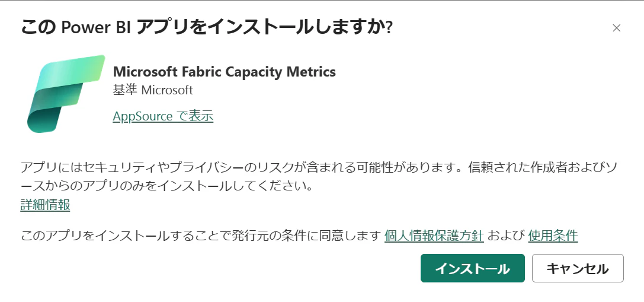Open the 使用条件 link
Viewport: 644px width, 302px height.
pos(553,236)
